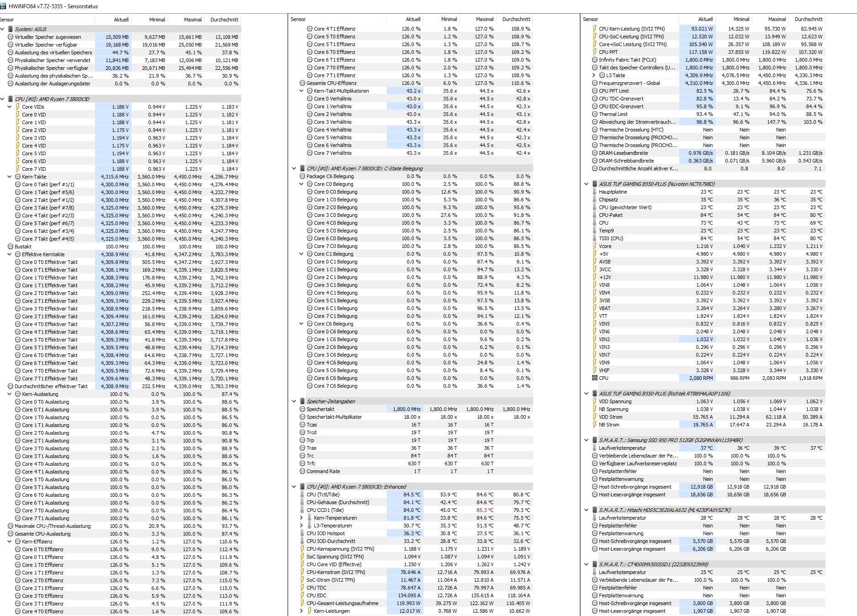Click the thermometer icon beside Hauptplatine
The height and width of the screenshot is (616, 857).
[595, 192]
